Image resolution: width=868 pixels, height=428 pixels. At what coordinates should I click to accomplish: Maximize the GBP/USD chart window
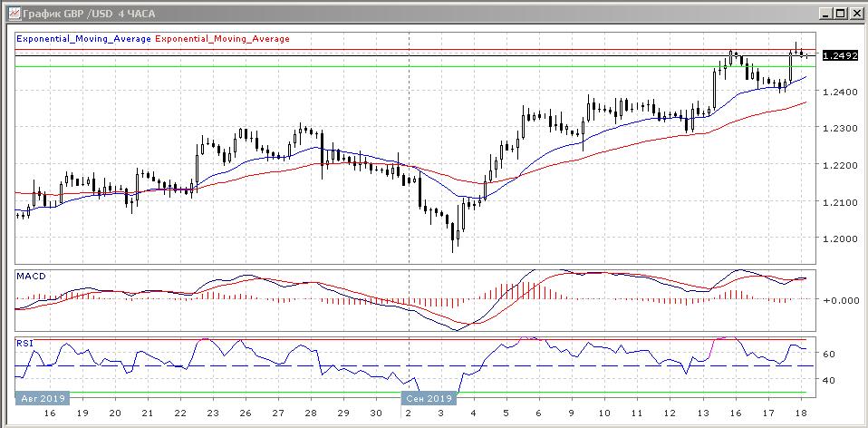tap(840, 14)
